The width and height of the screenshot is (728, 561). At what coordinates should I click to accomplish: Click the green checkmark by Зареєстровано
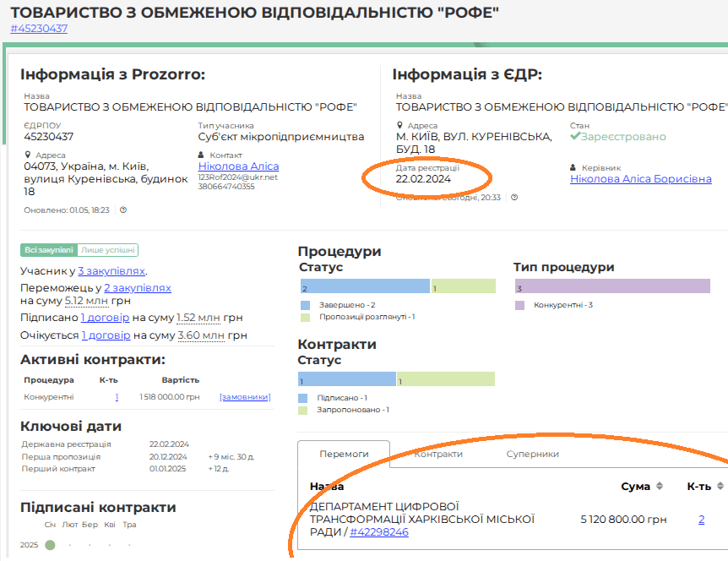pos(574,137)
